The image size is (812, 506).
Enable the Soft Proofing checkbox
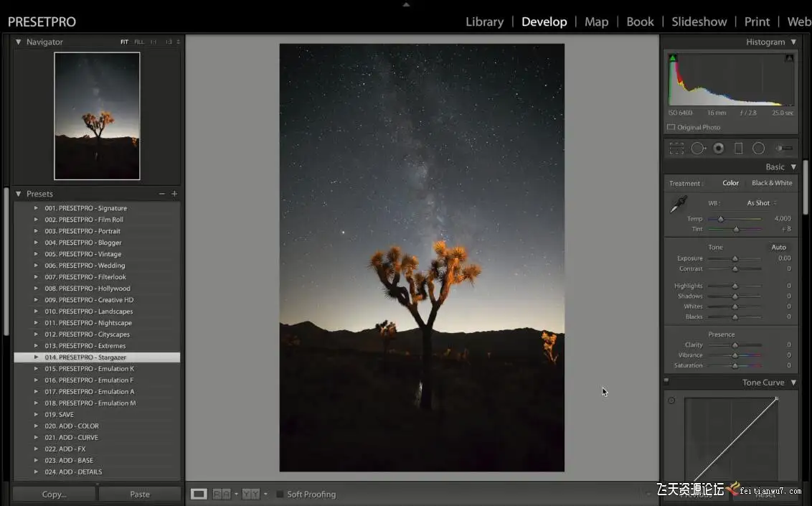tap(280, 494)
